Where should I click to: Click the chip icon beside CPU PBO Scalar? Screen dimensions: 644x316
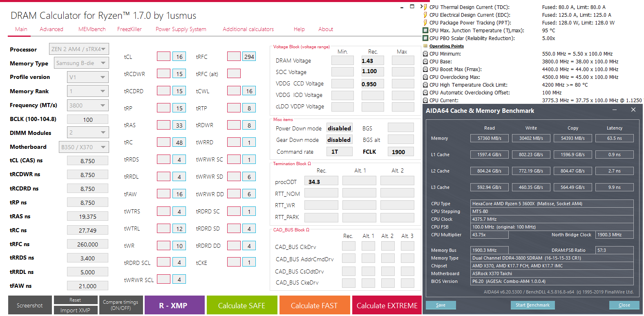coord(425,38)
